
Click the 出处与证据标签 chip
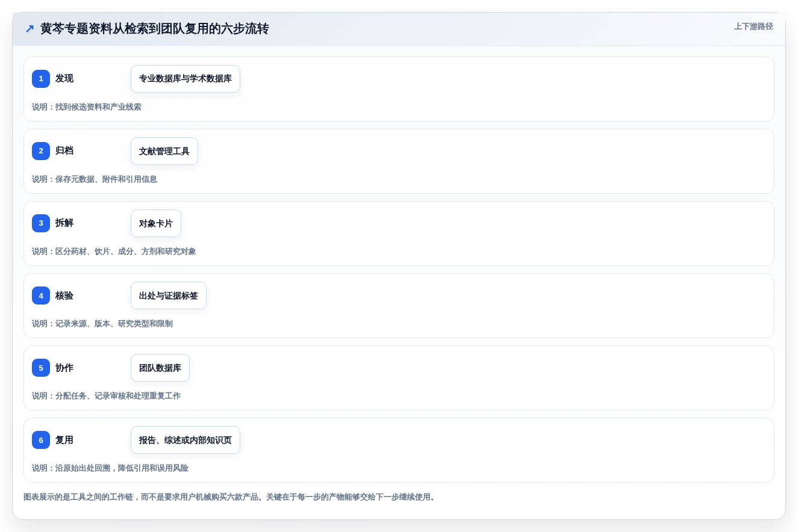point(169,295)
